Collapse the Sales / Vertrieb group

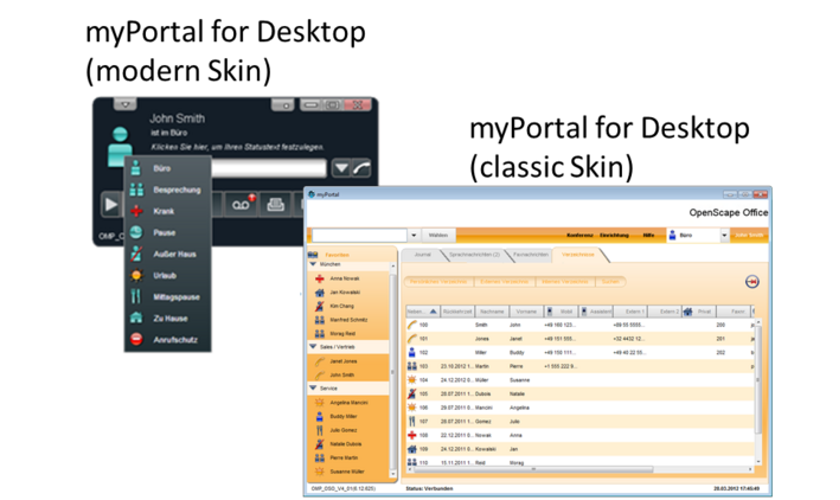[x=313, y=347]
